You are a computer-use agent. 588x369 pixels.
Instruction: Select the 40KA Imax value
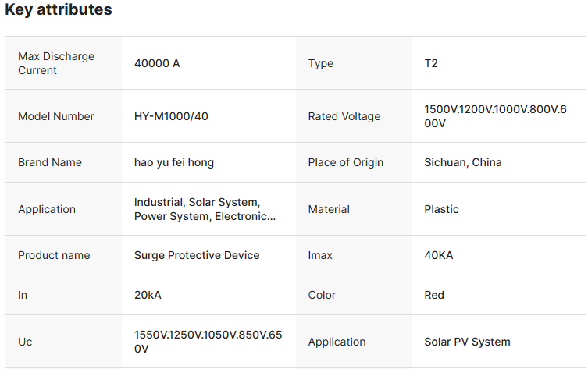(439, 255)
